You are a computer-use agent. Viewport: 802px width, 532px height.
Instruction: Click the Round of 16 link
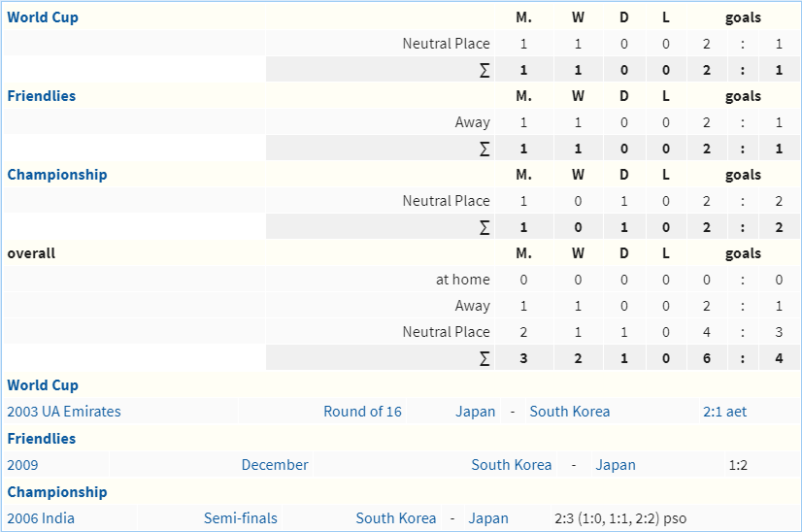click(362, 412)
